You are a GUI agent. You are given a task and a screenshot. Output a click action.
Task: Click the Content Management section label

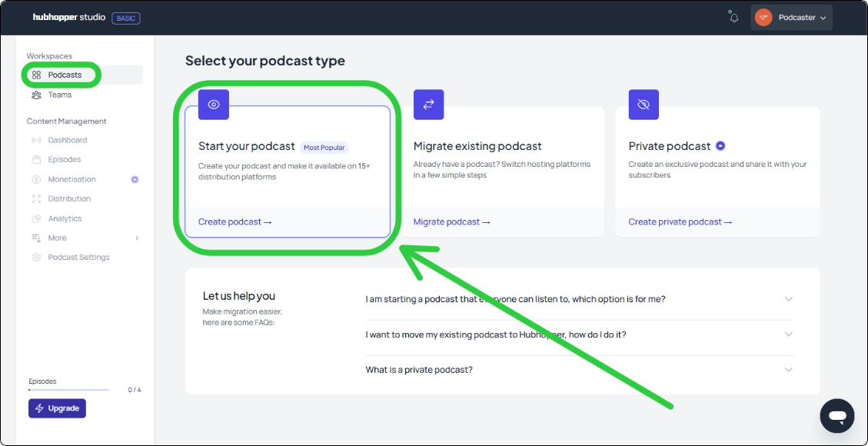pyautogui.click(x=66, y=121)
